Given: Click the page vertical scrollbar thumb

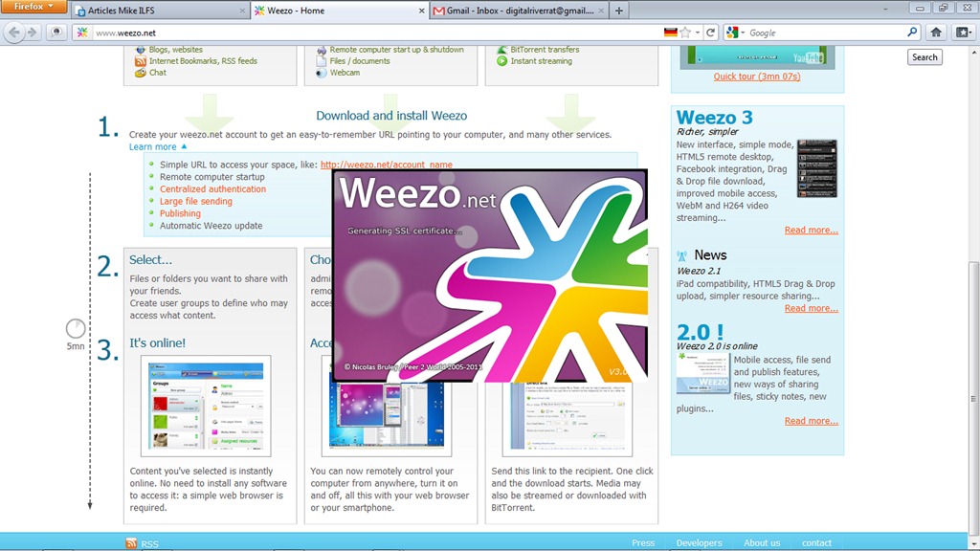Looking at the screenshot, I should 973,399.
